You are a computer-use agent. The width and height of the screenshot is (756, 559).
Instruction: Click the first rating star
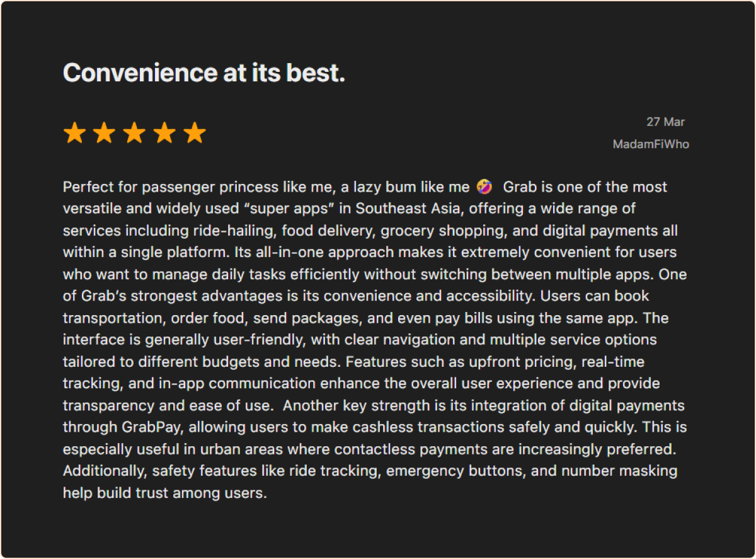[74, 133]
